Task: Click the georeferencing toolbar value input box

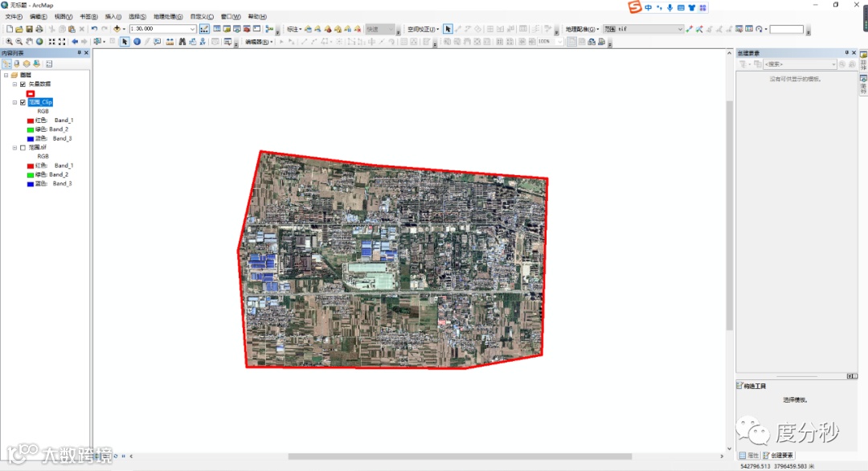Action: (786, 29)
